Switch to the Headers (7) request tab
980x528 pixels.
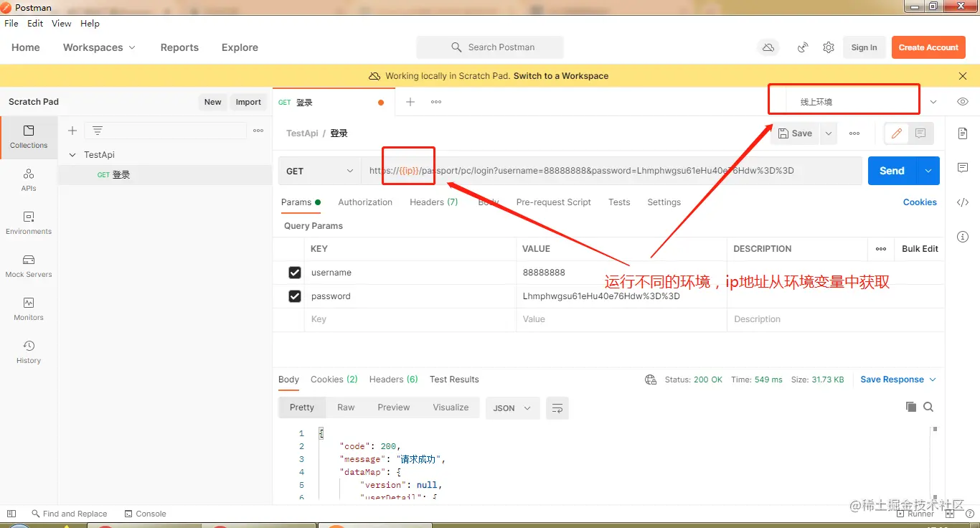point(434,202)
